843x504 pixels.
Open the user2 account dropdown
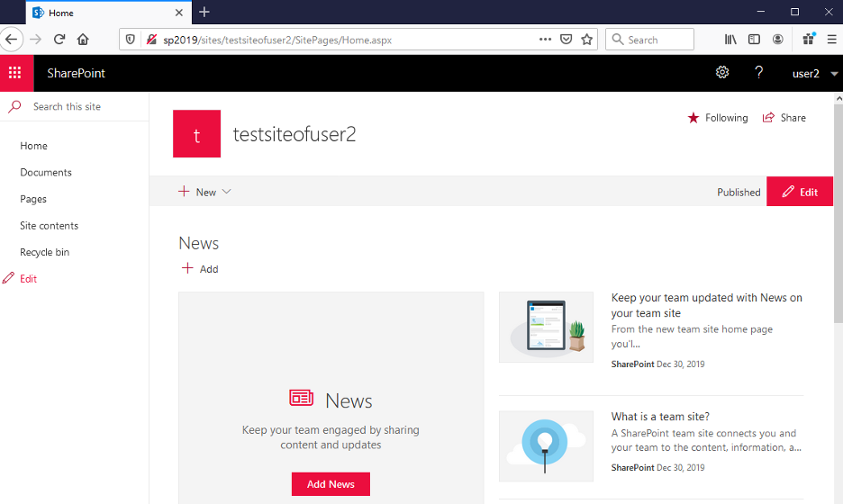point(814,74)
